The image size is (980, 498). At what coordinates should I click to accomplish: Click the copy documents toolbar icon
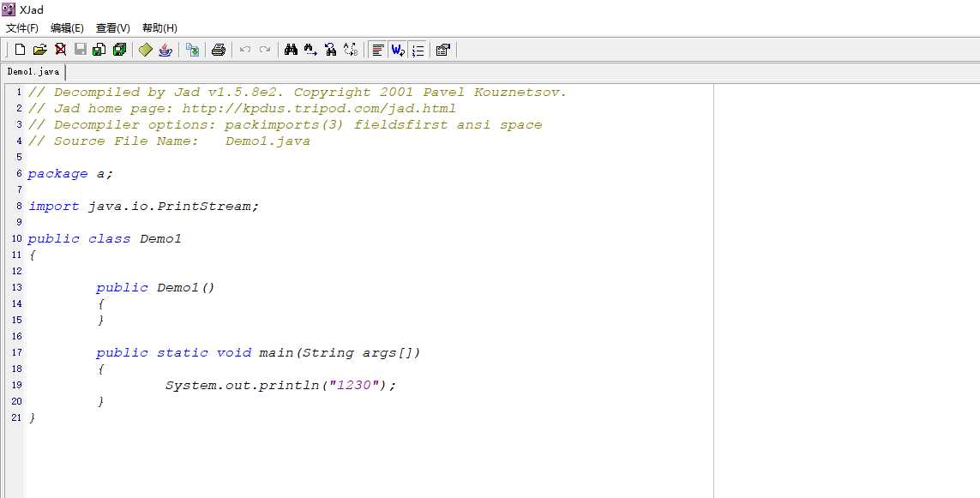pyautogui.click(x=193, y=50)
